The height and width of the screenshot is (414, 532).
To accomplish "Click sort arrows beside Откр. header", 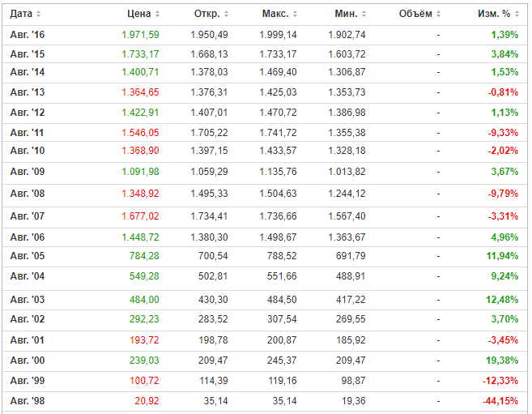I will coord(226,14).
